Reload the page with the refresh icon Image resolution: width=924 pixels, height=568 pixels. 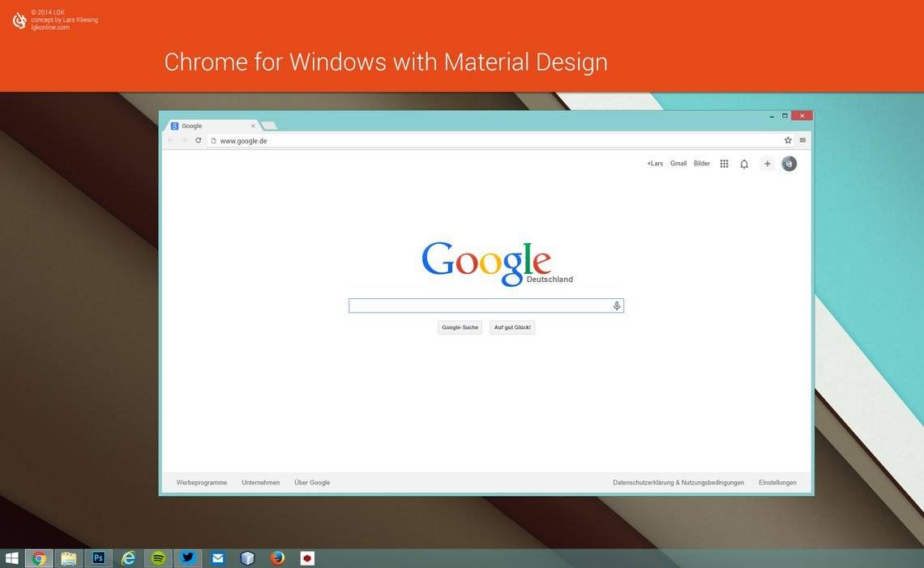(x=199, y=140)
